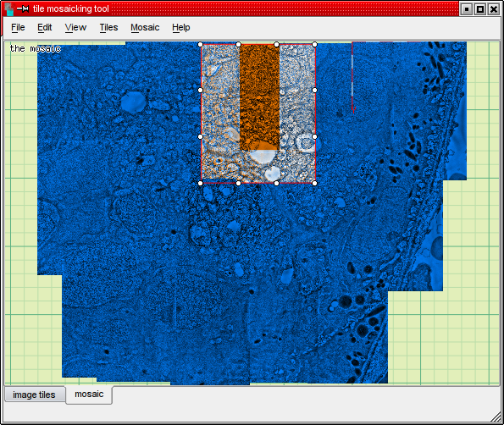Click the bottom-right handle of selected tile
The image size is (504, 425).
click(314, 184)
